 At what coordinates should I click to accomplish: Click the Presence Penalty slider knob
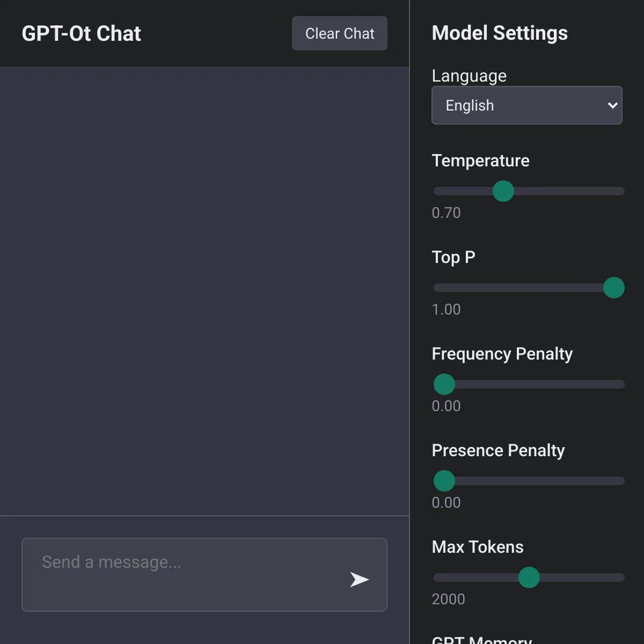[x=444, y=481]
